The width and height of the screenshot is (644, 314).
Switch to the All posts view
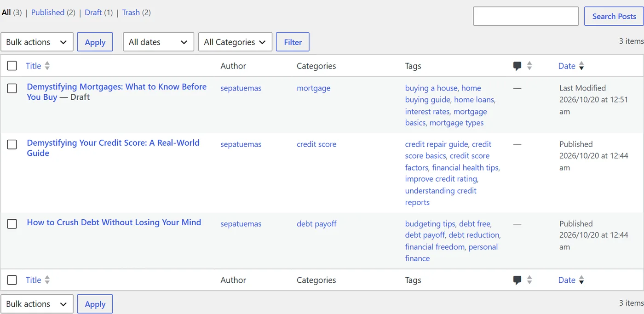tap(6, 12)
